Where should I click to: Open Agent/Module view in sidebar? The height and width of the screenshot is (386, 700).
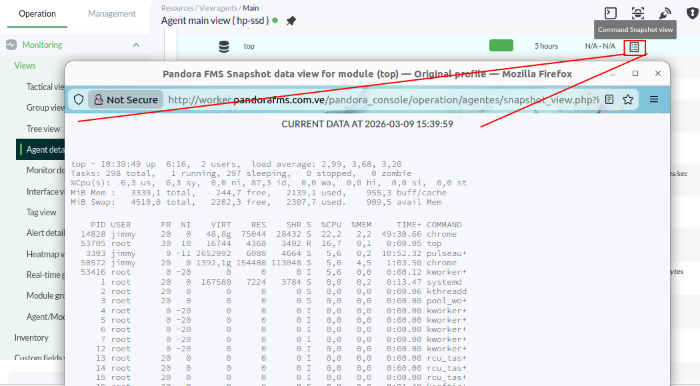[x=45, y=316]
